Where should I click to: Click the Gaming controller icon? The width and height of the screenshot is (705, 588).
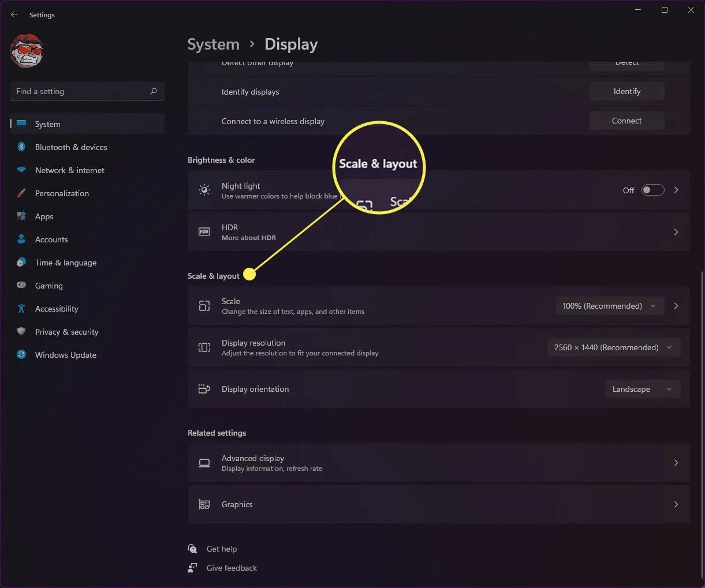tap(21, 285)
